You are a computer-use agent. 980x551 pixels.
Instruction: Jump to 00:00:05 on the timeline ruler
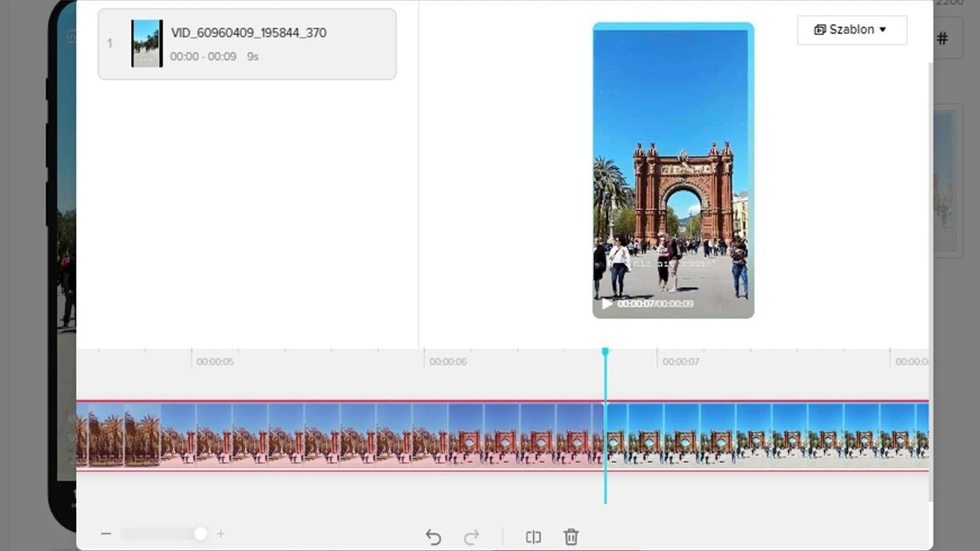[192, 359]
